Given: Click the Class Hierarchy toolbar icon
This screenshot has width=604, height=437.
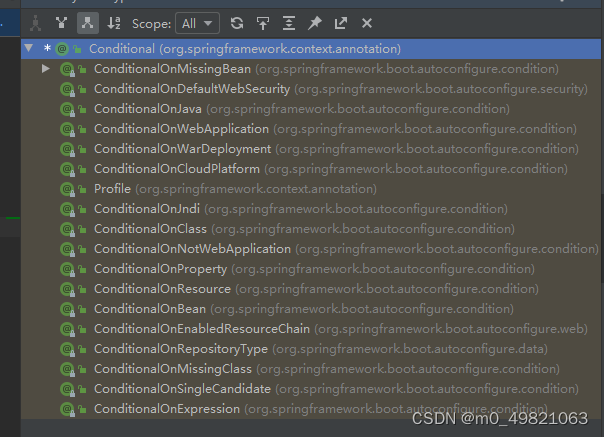Looking at the screenshot, I should coord(35,23).
